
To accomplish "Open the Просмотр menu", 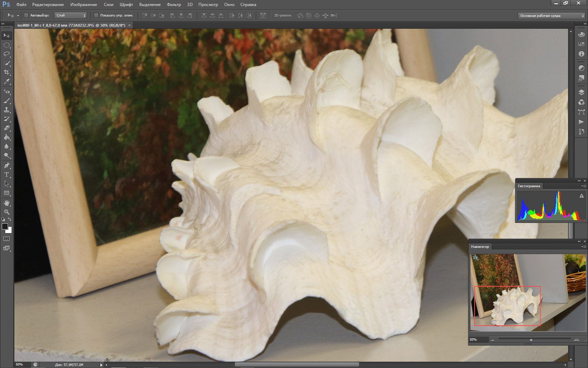I will click(208, 5).
